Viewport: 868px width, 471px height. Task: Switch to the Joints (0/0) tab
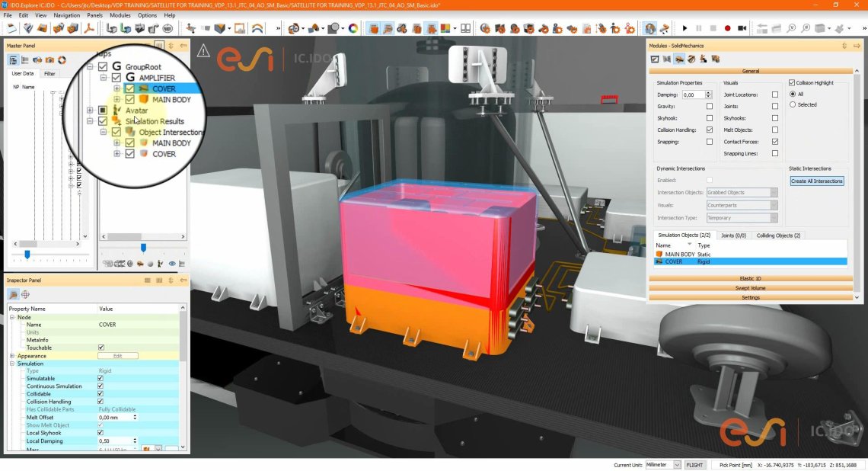point(733,235)
